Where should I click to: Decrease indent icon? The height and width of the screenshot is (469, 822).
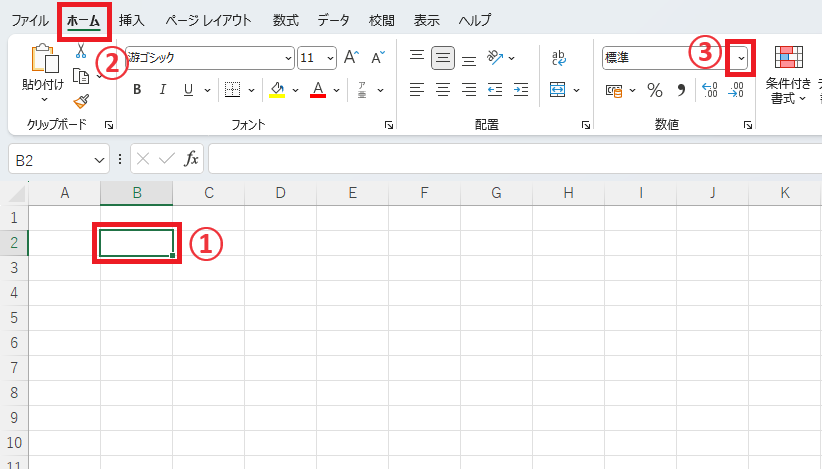(x=495, y=90)
